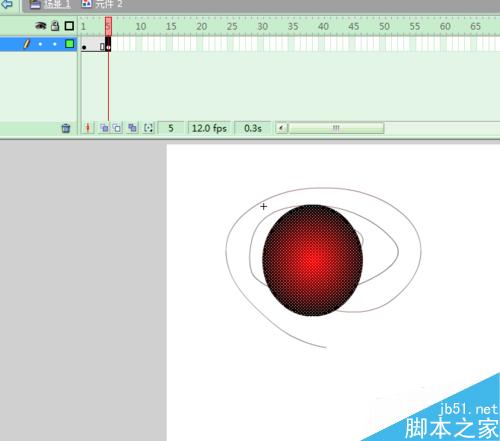Click the timeline horizontal scrollbar thumb
This screenshot has width=500, height=441.
pyautogui.click(x=336, y=128)
